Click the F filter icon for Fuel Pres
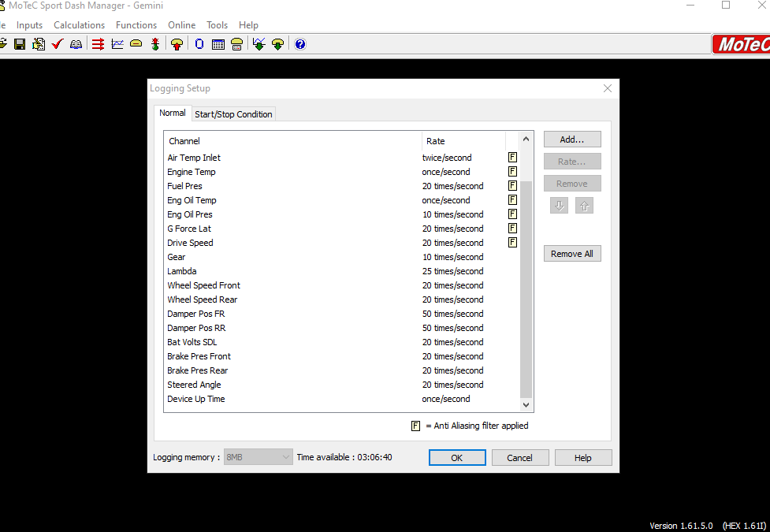Viewport: 770px width, 532px height. click(512, 186)
